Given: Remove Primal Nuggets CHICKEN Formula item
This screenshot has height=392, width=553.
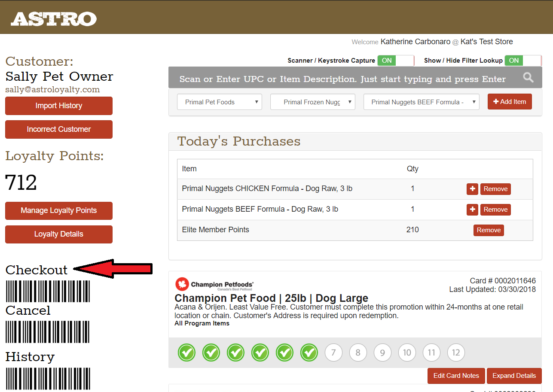Looking at the screenshot, I should point(495,189).
